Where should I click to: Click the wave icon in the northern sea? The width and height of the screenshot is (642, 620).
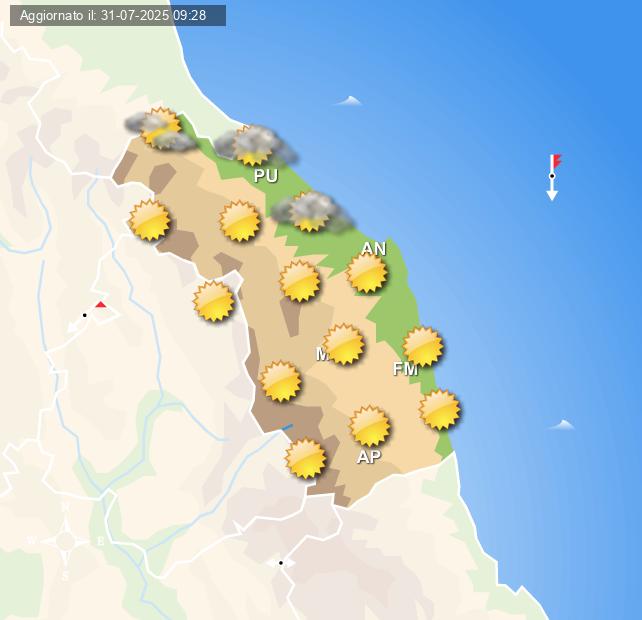pyautogui.click(x=348, y=101)
